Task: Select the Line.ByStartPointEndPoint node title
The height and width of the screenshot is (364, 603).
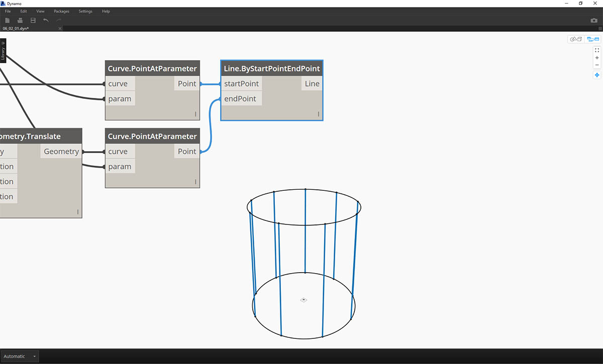Action: point(271,68)
